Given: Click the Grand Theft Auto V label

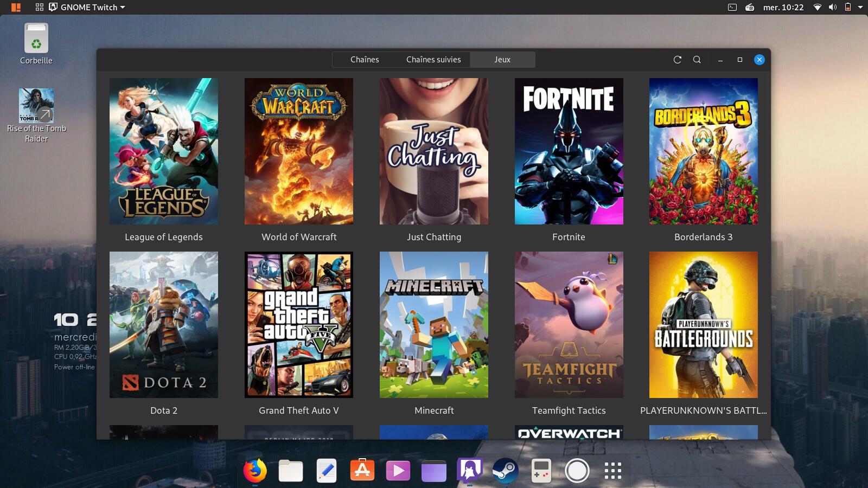Looking at the screenshot, I should (x=299, y=410).
